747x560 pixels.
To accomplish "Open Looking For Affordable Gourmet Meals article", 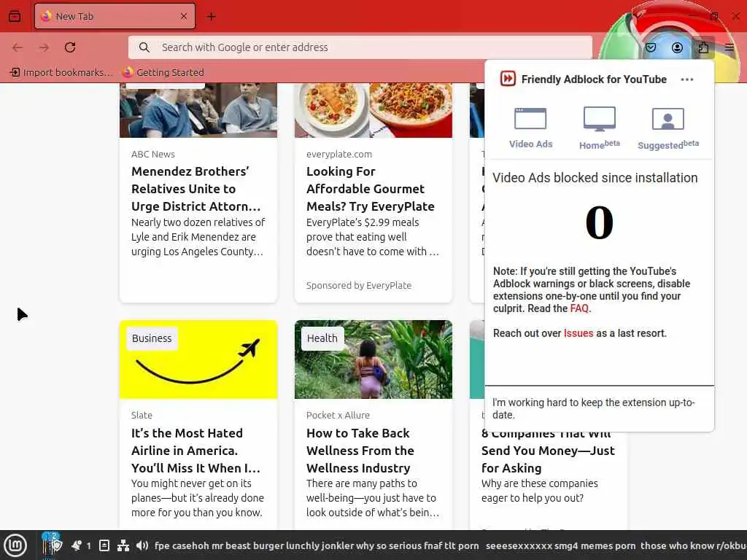I will 370,189.
